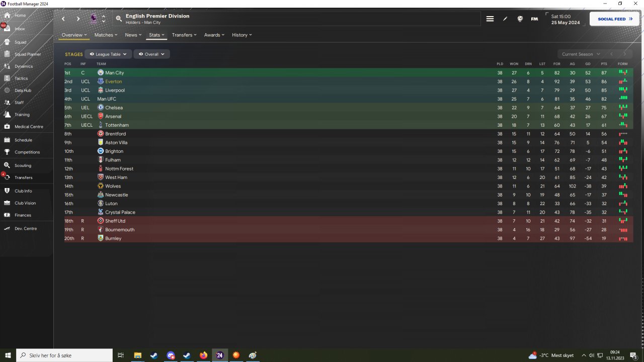Click Wolves' 102 goals against value

(x=572, y=186)
